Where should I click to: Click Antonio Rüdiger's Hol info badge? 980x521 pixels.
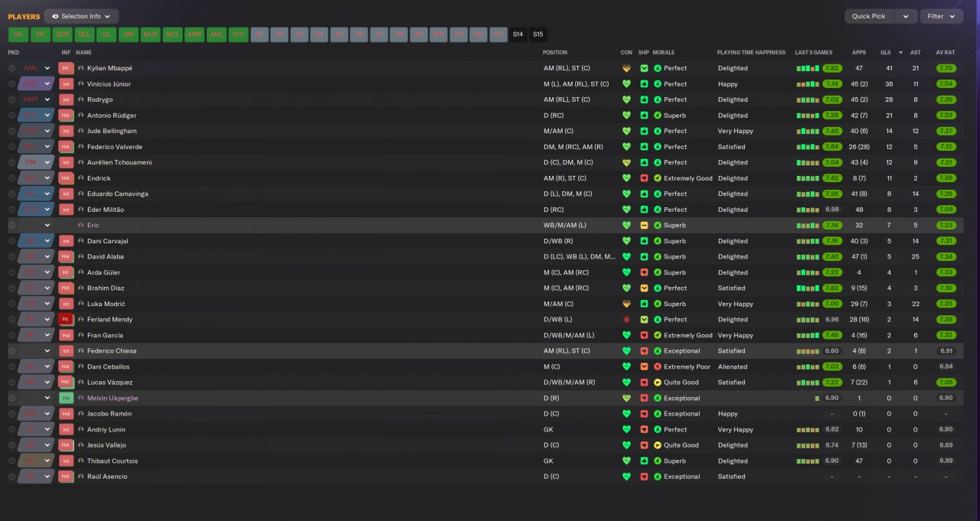66,116
